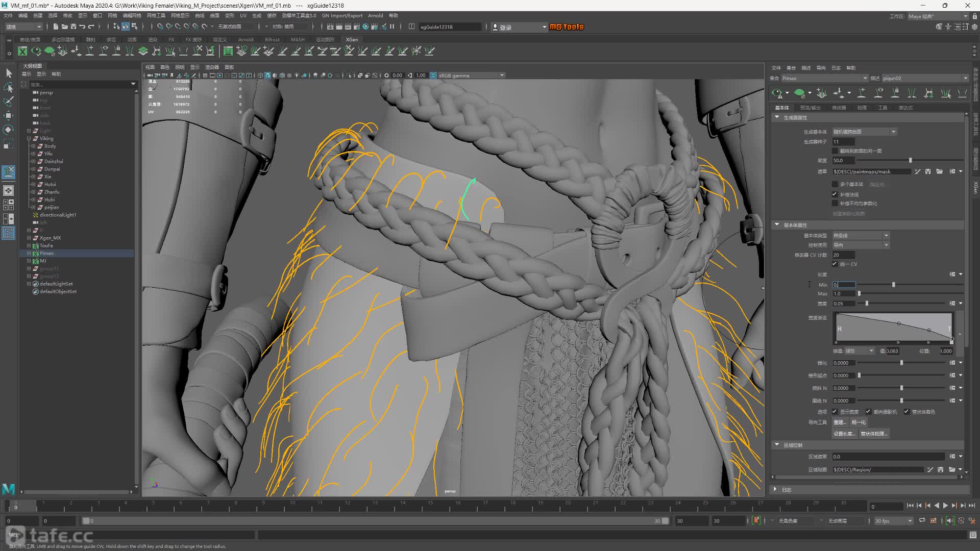Switch to the XGen shelf tab
980x551 pixels.
[x=352, y=39]
